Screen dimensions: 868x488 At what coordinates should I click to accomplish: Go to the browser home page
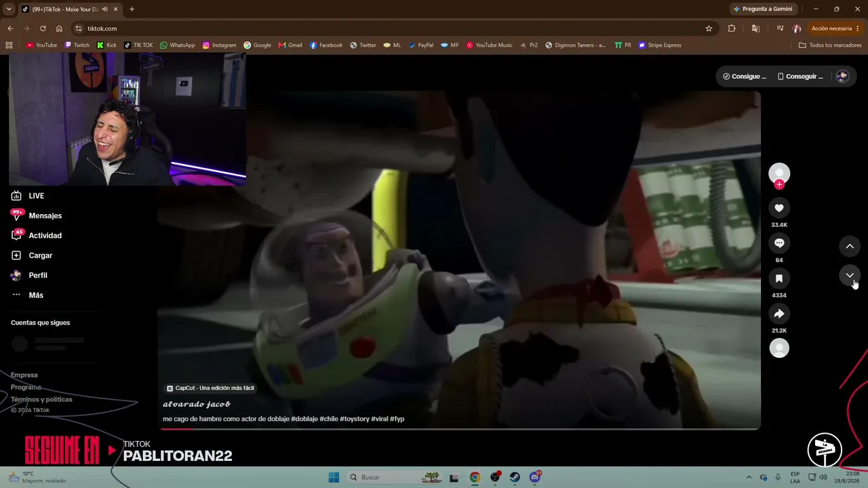point(59,28)
